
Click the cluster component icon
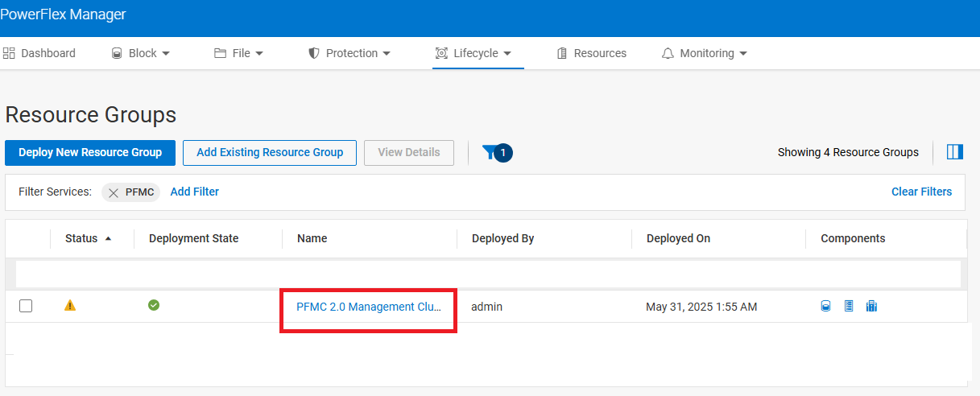[x=871, y=306]
